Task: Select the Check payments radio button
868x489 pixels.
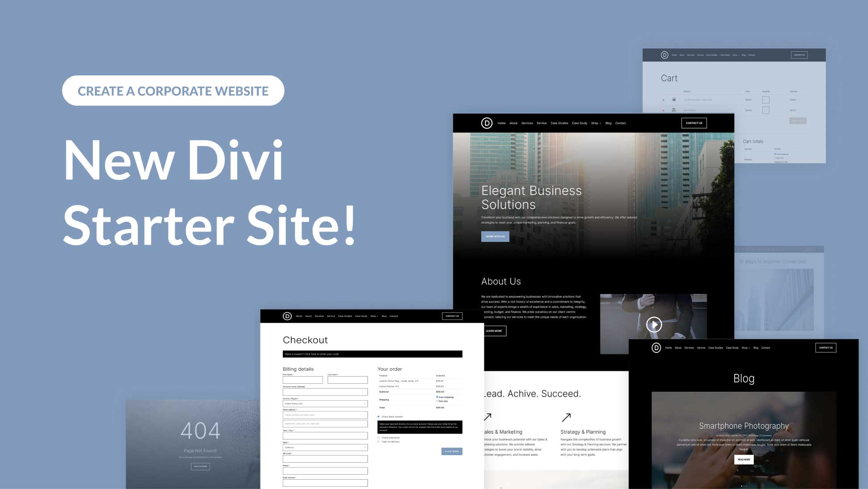Action: coord(379,437)
